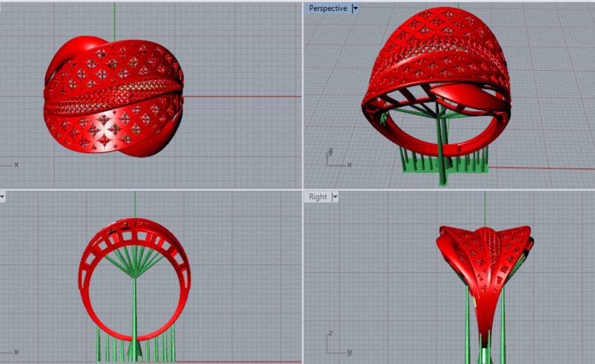Select the central green cone support in bottom-left viewport
The height and width of the screenshot is (364, 595).
coord(134,348)
